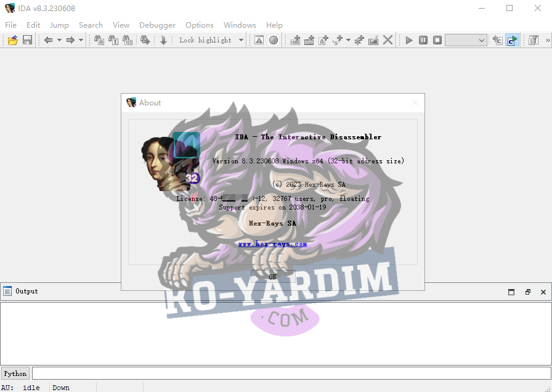Pause the process in the debugger toolbar

pyautogui.click(x=423, y=40)
